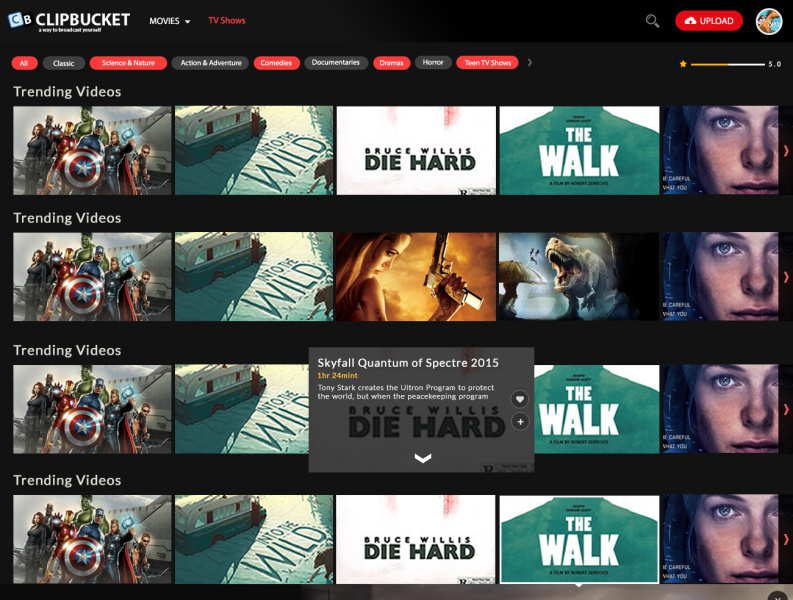793x600 pixels.
Task: Adjust the 5.0 star rating slider
Action: [x=728, y=64]
